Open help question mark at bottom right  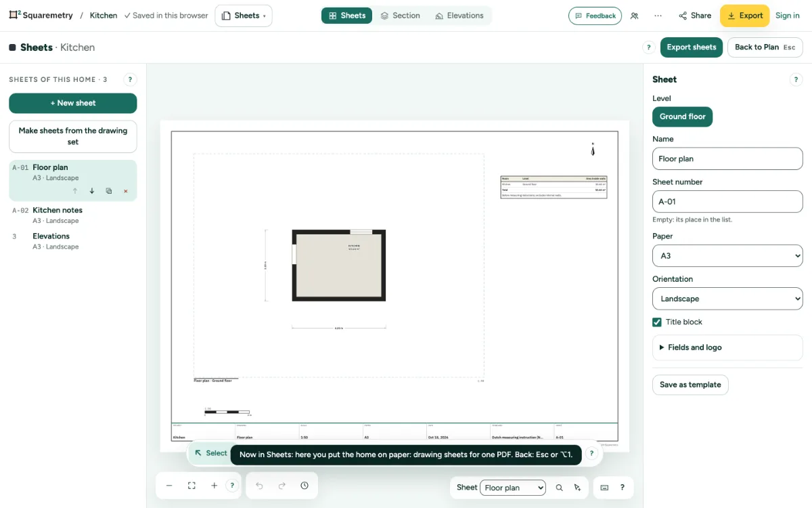[x=623, y=488]
